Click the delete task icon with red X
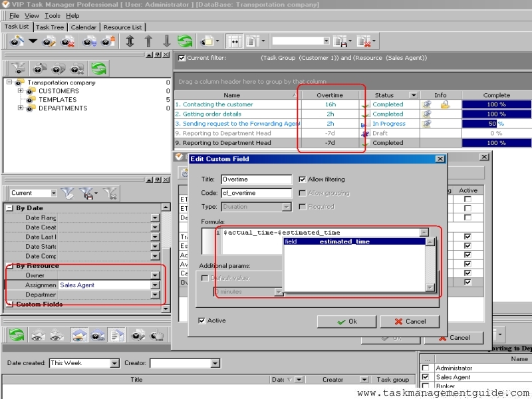 tap(68, 42)
